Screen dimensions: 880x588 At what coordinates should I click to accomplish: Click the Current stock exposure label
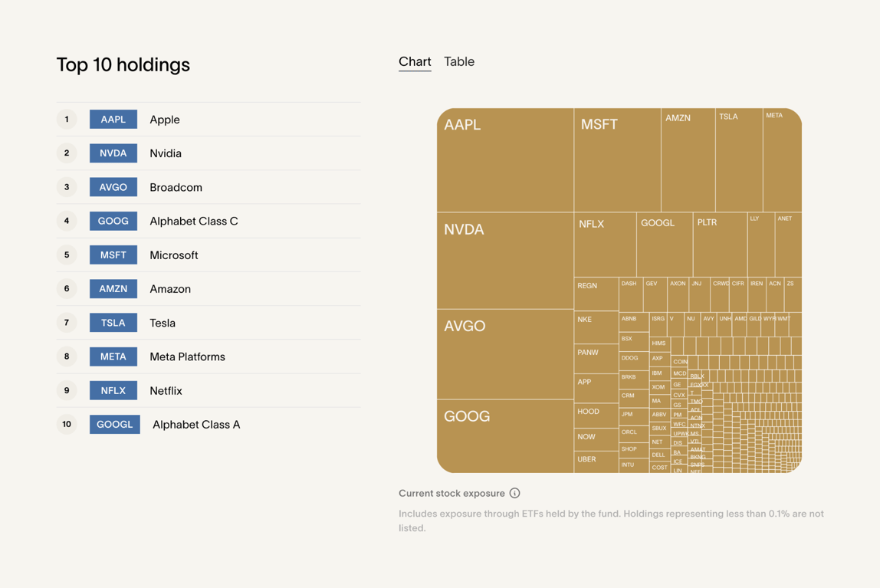pos(451,493)
